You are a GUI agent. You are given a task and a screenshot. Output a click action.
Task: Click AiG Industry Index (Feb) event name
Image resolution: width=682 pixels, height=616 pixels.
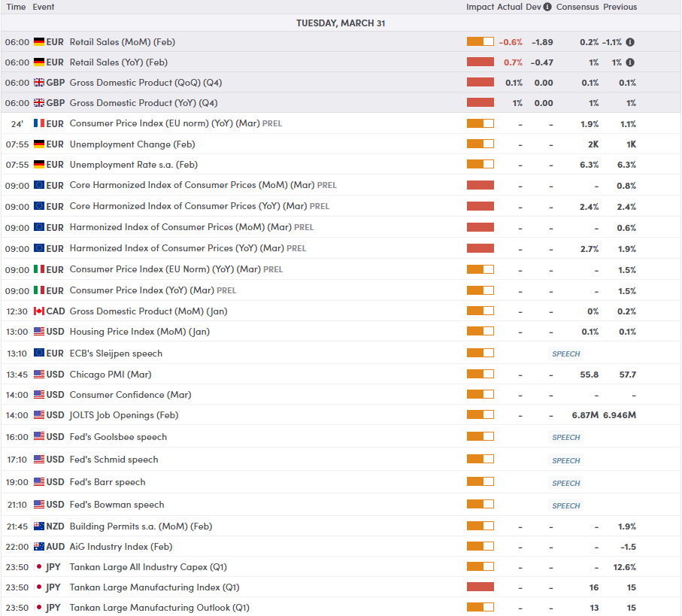pos(121,547)
